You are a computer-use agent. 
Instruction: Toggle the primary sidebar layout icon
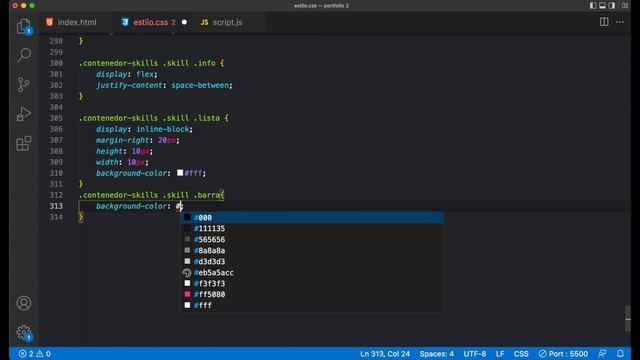click(593, 6)
